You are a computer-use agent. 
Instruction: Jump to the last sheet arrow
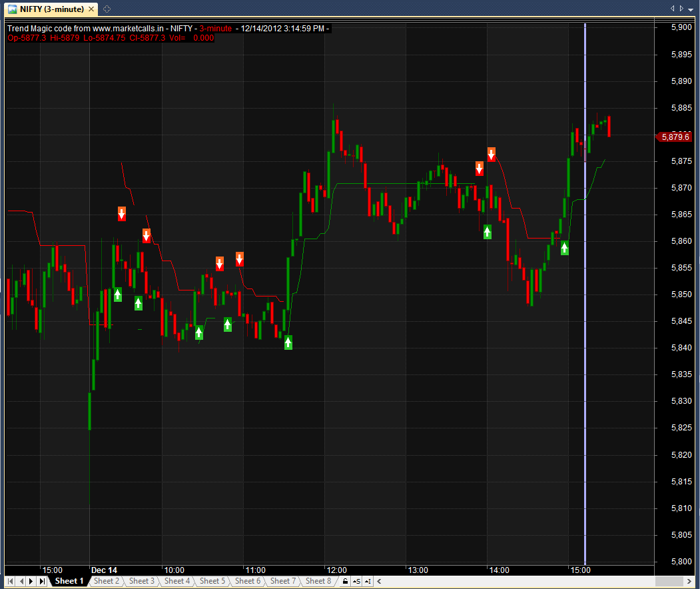tap(42, 581)
